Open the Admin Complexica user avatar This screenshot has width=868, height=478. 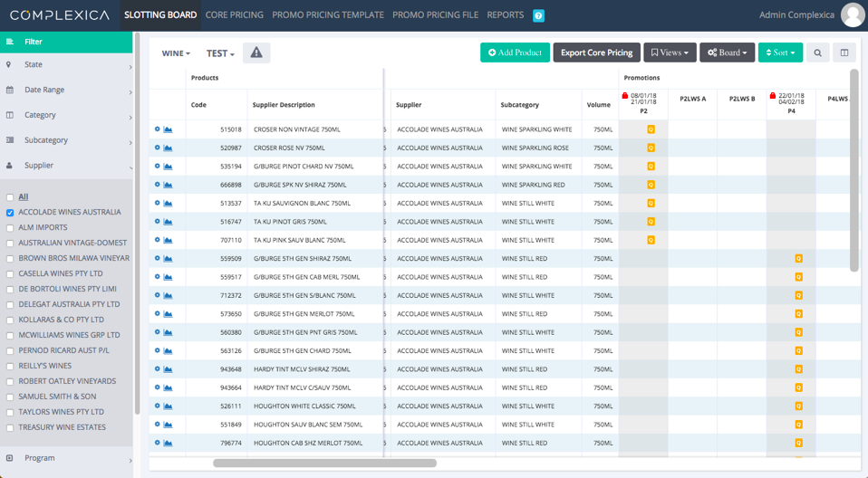(853, 14)
